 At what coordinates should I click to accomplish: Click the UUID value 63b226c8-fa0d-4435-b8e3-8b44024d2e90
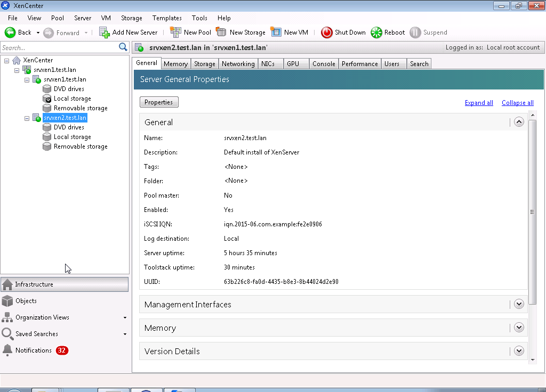pos(281,281)
